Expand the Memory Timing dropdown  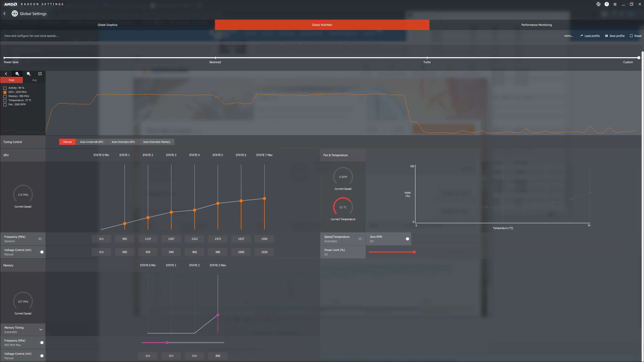41,330
